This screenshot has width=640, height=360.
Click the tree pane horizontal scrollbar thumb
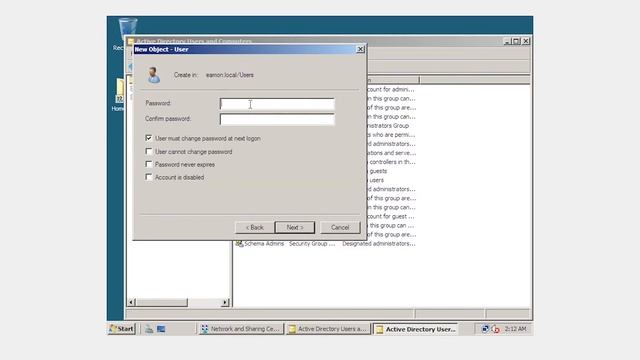(x=162, y=302)
